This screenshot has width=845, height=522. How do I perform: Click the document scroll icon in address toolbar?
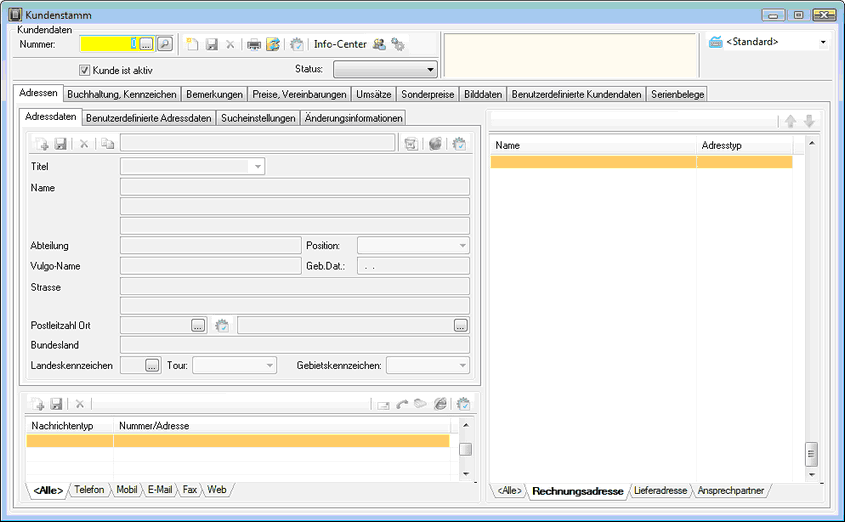411,144
